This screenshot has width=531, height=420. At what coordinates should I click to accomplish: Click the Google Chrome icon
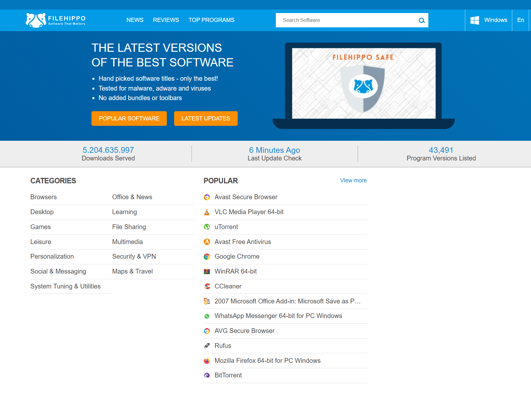click(x=207, y=257)
